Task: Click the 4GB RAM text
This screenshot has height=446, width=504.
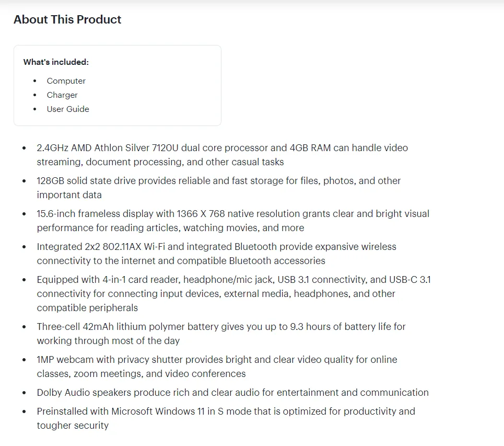Action: [x=310, y=147]
